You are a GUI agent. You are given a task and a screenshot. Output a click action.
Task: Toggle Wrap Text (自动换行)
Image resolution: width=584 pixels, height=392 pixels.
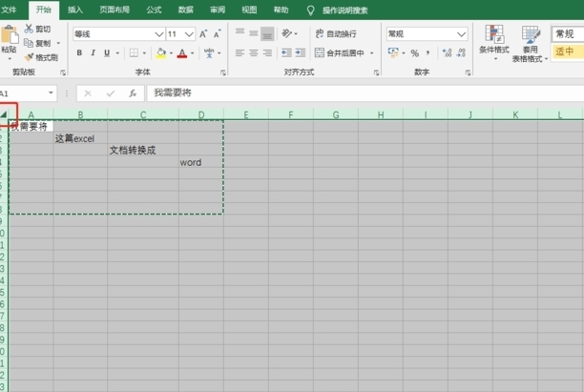click(x=336, y=34)
